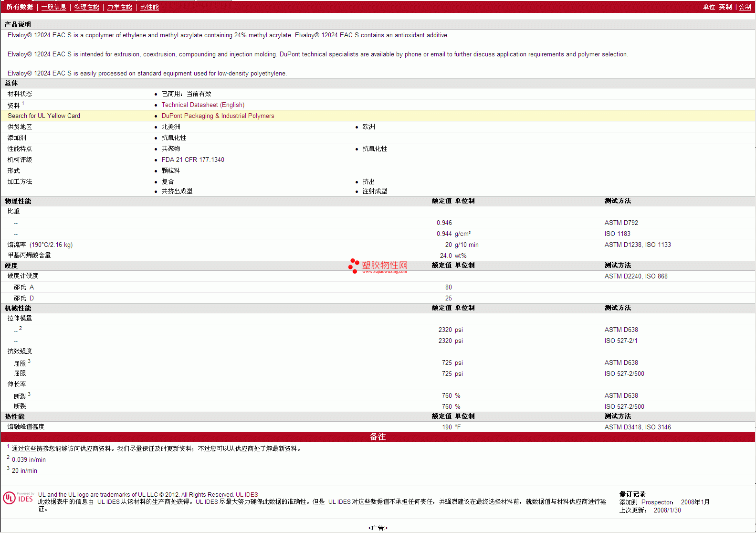Click the UL IDES logo
The width and height of the screenshot is (756, 533).
(18, 498)
